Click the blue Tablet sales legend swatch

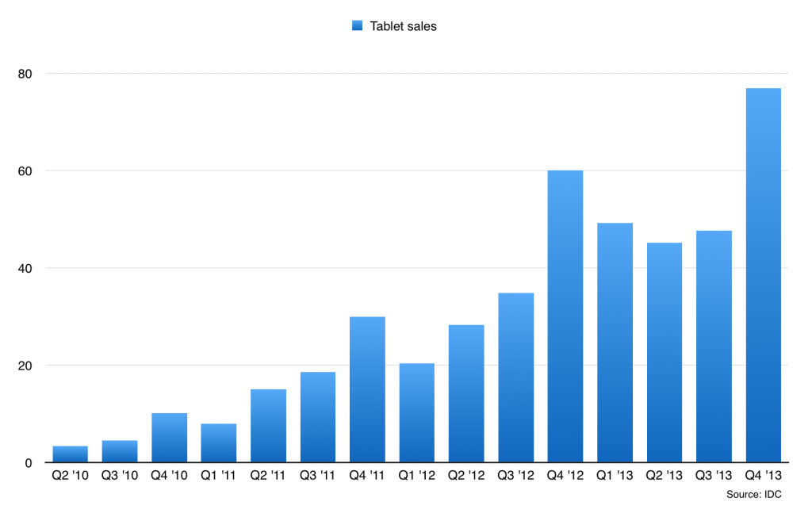click(358, 26)
